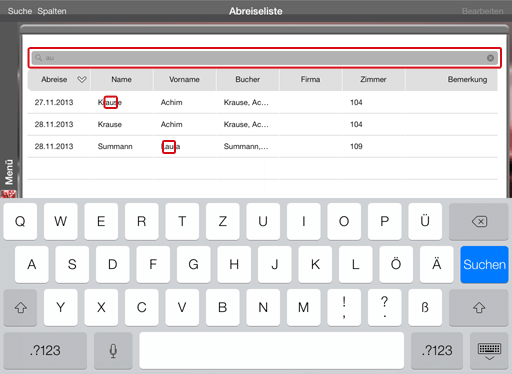Screen dimensions: 512x374
Task: Tap the X key
Action: [x=101, y=307]
